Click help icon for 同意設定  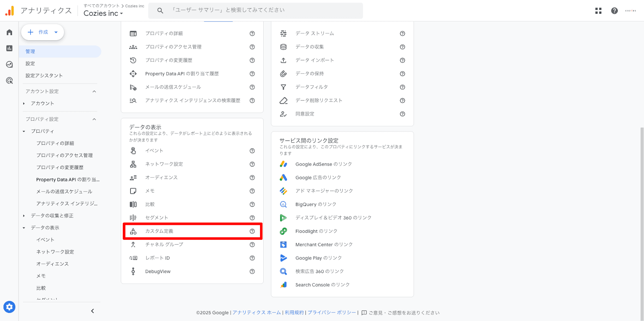pyautogui.click(x=402, y=114)
